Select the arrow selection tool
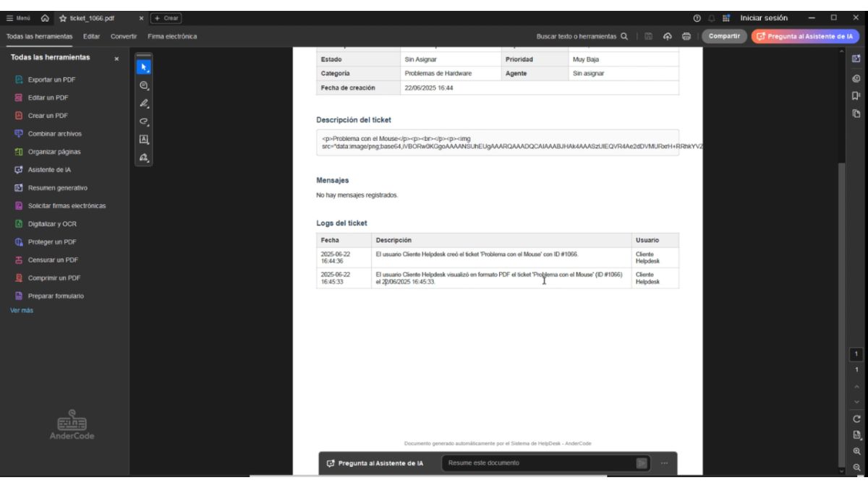 (144, 67)
